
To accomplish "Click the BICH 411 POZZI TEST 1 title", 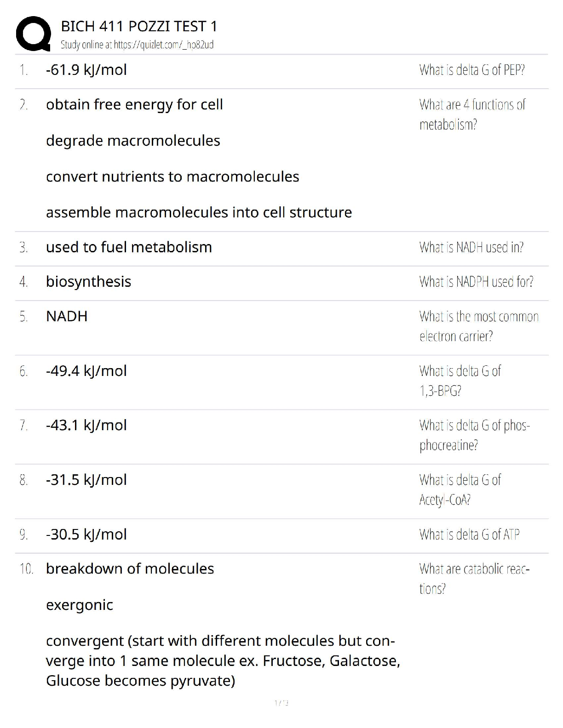I will (x=139, y=26).
